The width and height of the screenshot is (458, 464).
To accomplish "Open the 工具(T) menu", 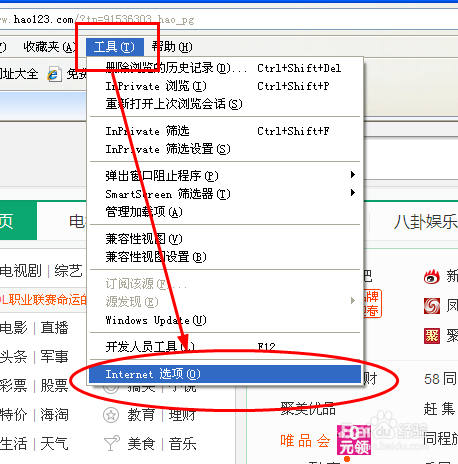I will pyautogui.click(x=115, y=47).
